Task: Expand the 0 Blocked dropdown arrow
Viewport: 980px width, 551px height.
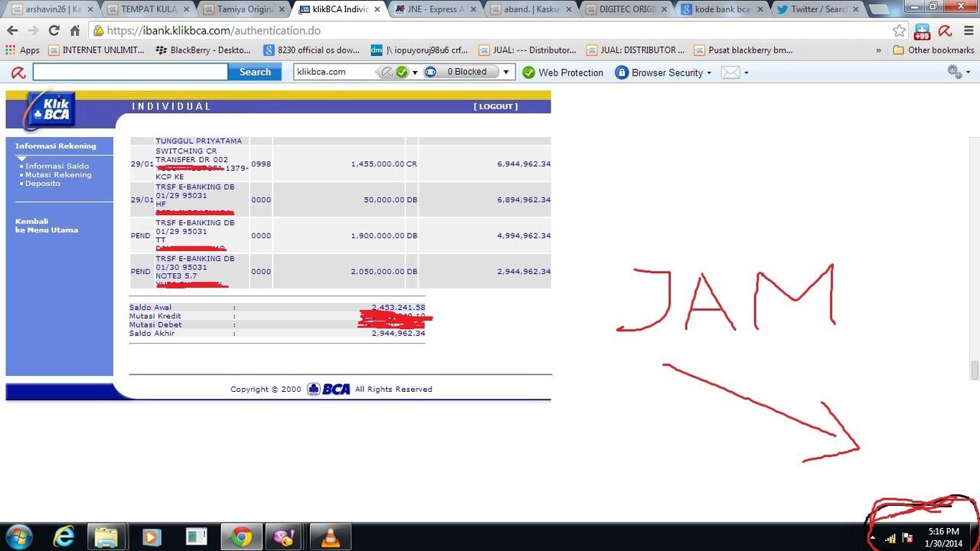Action: (x=505, y=72)
